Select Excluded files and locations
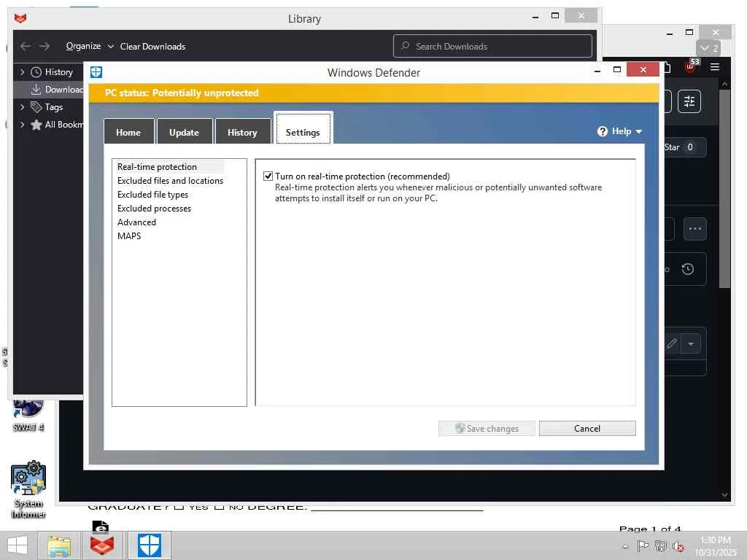The width and height of the screenshot is (747, 560). coord(170,181)
